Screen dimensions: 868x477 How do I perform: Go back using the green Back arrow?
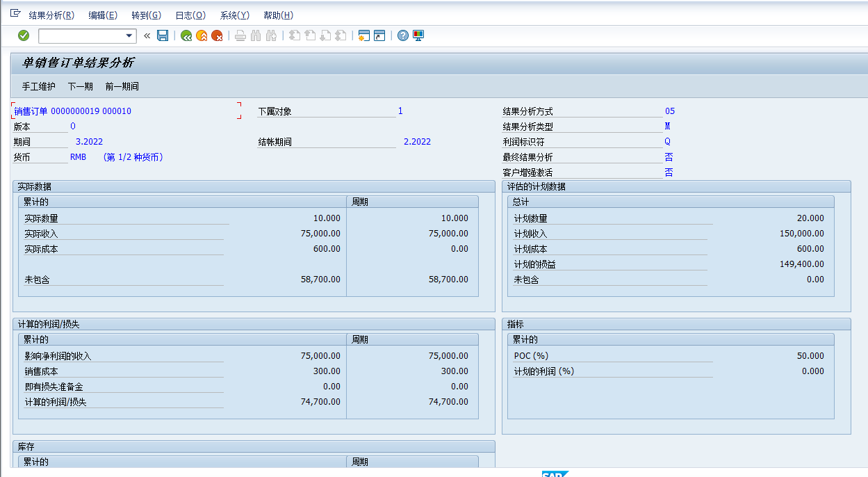point(185,35)
